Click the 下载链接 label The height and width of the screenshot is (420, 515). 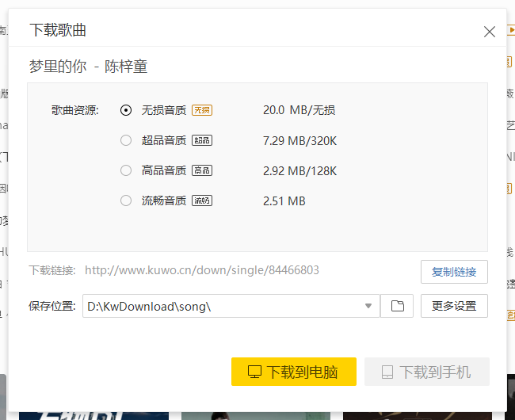(51, 270)
